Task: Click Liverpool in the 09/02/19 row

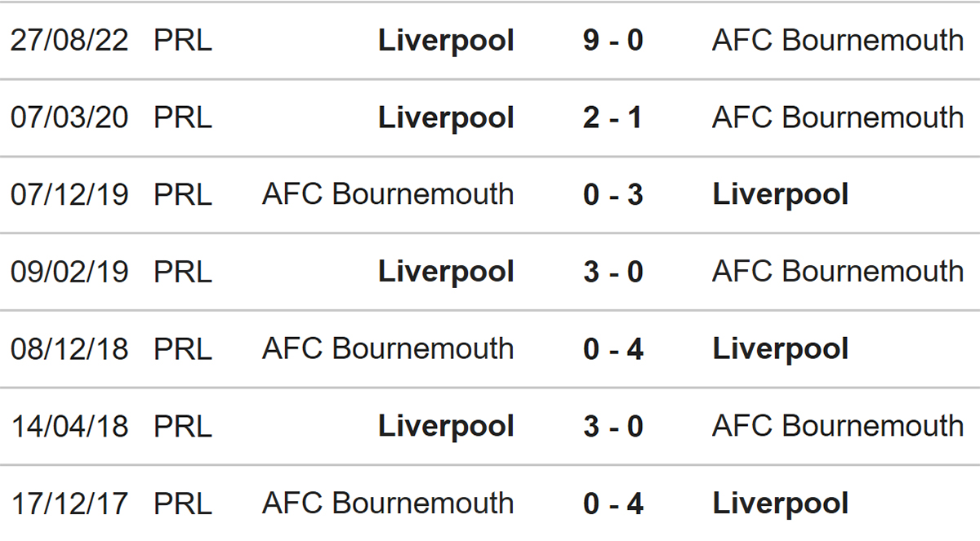Action: (446, 272)
